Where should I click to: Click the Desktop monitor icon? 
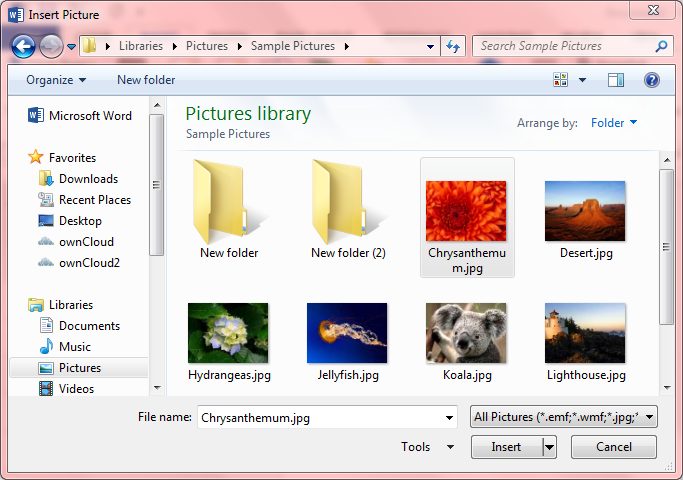pyautogui.click(x=46, y=220)
